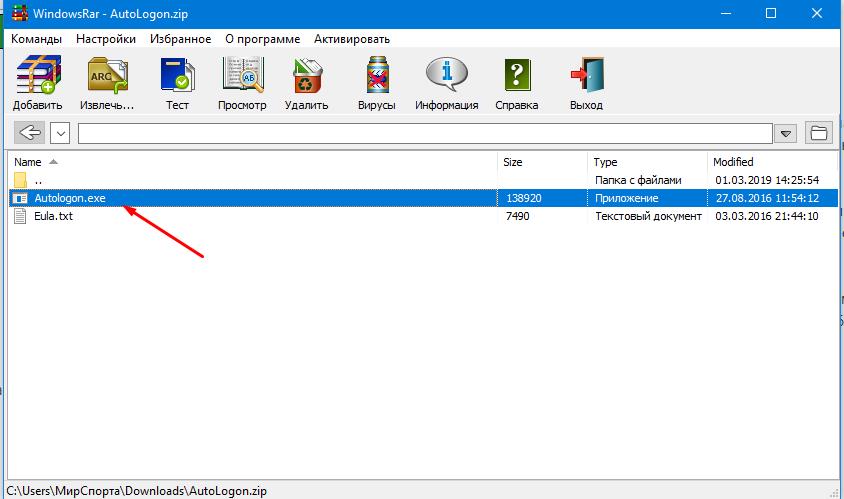844x499 pixels.
Task: Click the Папка с файлами type cell
Action: point(638,180)
